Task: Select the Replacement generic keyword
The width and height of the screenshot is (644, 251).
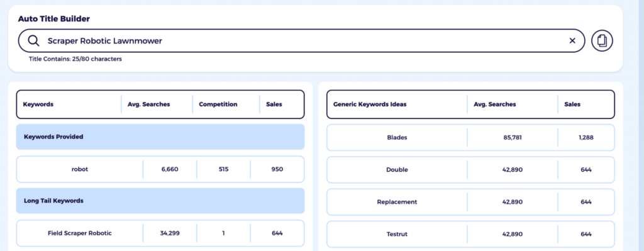Action: point(397,202)
